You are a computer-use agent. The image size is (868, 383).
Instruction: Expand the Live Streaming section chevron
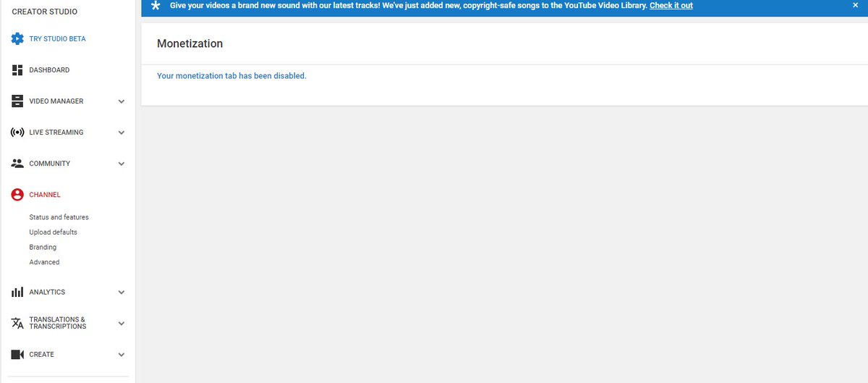click(x=122, y=132)
